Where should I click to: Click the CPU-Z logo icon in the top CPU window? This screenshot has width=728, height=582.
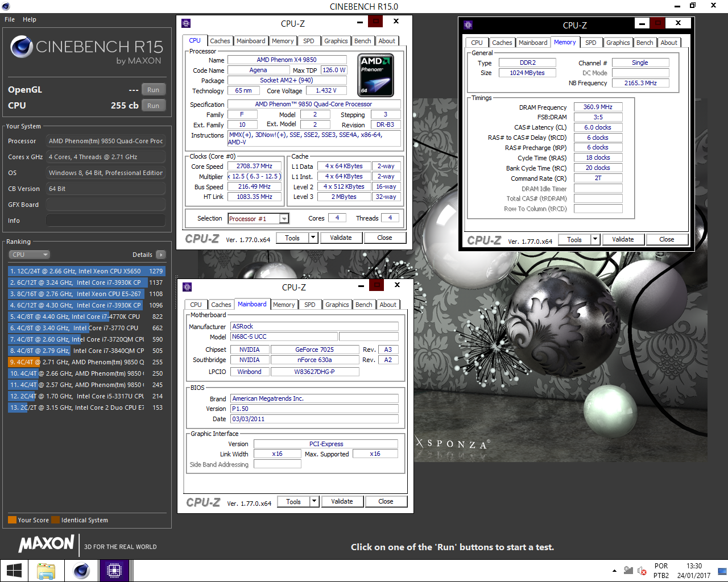(x=186, y=23)
